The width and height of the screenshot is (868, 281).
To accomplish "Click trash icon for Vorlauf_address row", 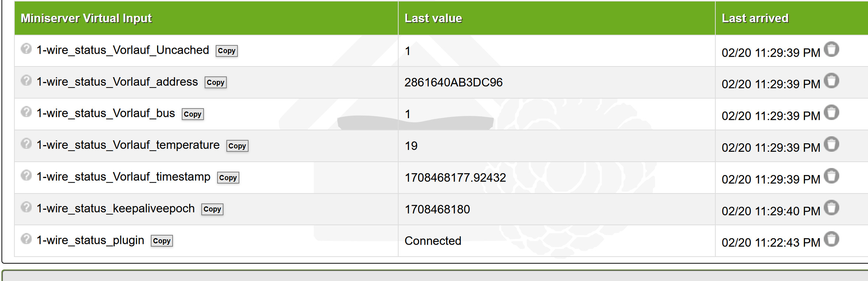I will coord(831,80).
